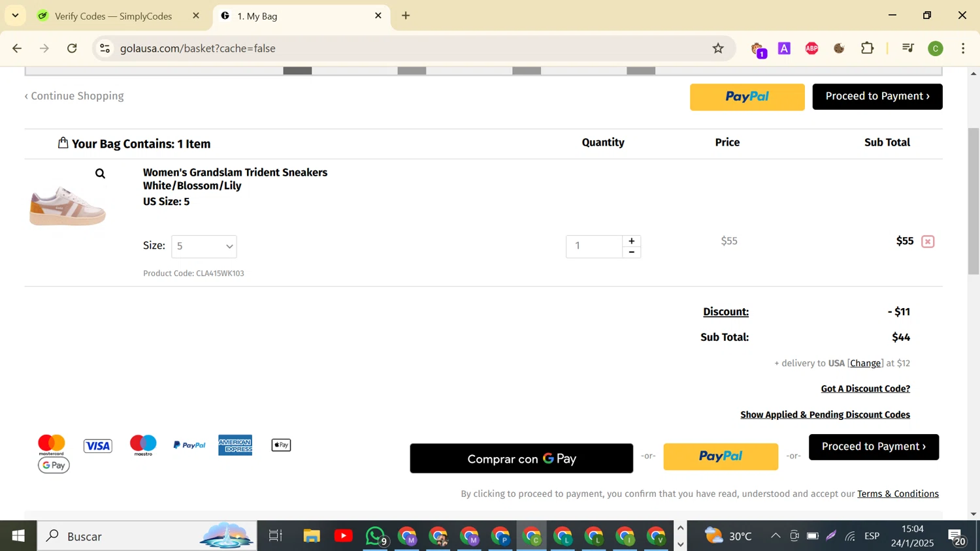
Task: Open the Windows Start menu
Action: (18, 536)
